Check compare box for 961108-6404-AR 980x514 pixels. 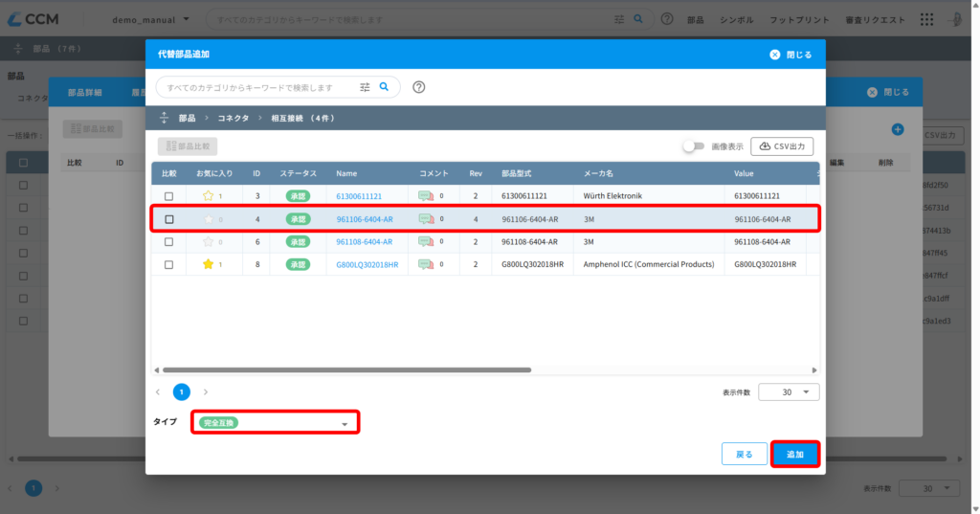tap(168, 242)
